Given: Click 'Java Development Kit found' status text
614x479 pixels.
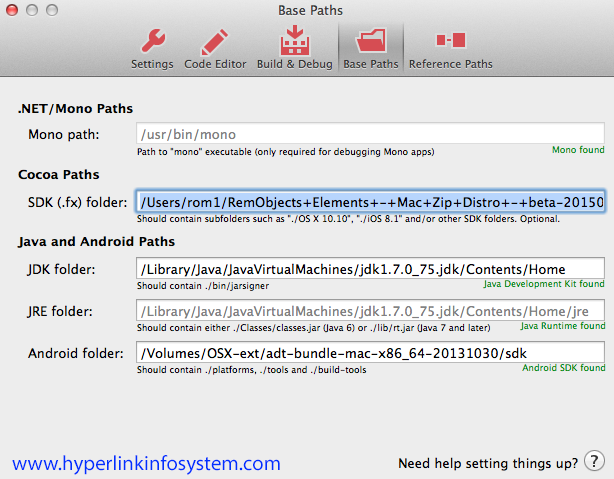Looking at the screenshot, I should 544,284.
